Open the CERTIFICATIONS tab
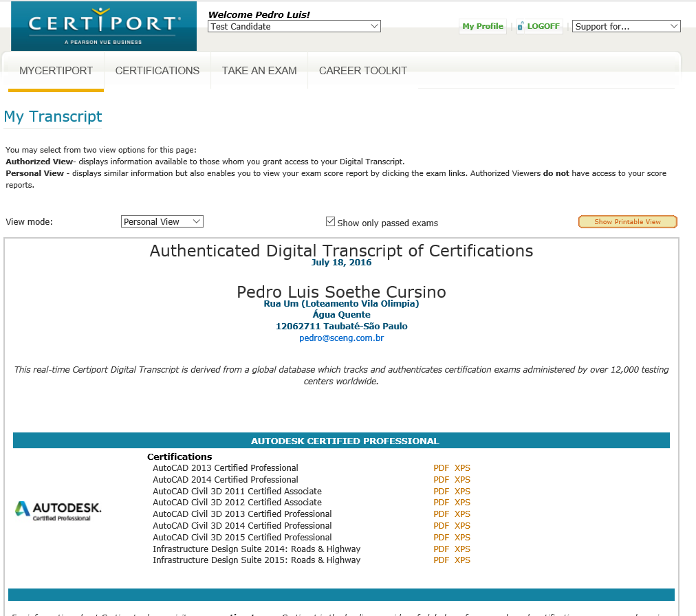 pos(157,71)
